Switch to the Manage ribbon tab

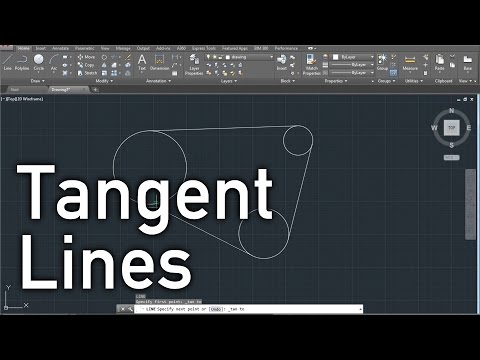tap(123, 48)
